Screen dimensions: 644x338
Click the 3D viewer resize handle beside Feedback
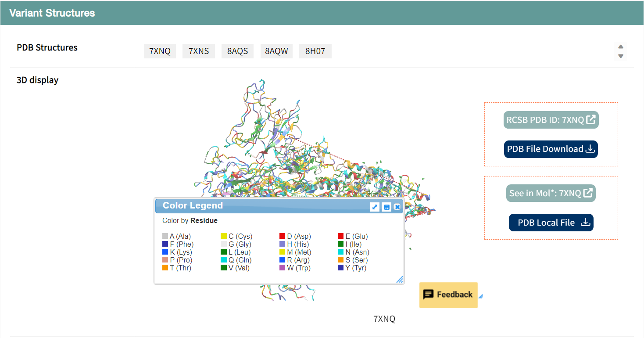pyautogui.click(x=481, y=296)
